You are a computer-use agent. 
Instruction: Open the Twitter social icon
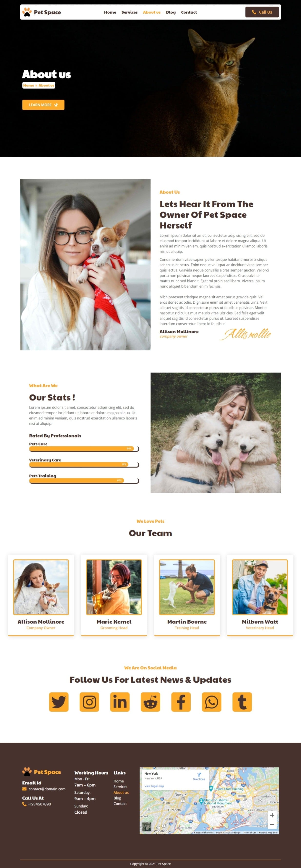[59, 702]
